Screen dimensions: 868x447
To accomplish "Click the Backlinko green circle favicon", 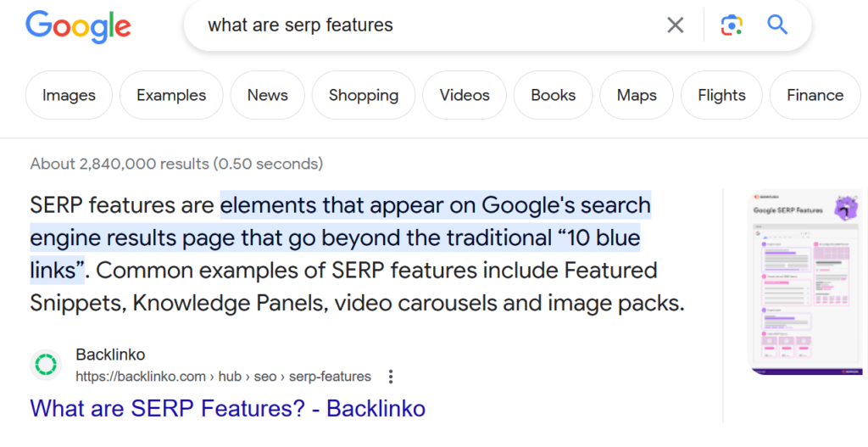I will [x=46, y=365].
